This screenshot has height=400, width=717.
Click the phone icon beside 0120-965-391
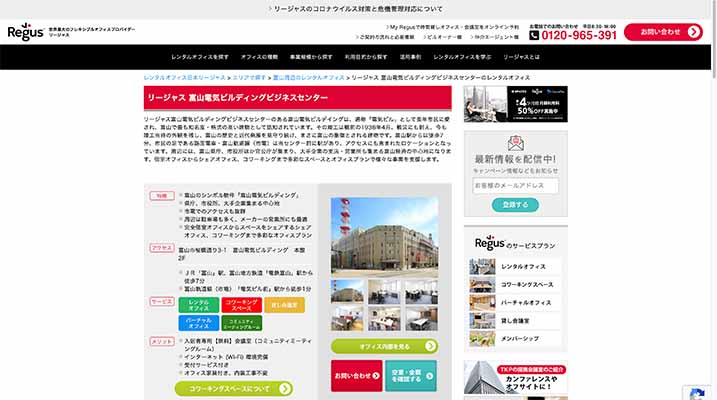point(534,35)
